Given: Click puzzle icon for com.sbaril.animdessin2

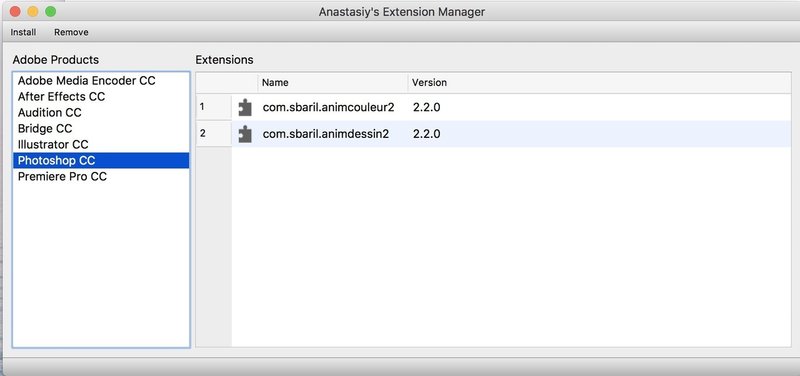Looking at the screenshot, I should coord(245,134).
